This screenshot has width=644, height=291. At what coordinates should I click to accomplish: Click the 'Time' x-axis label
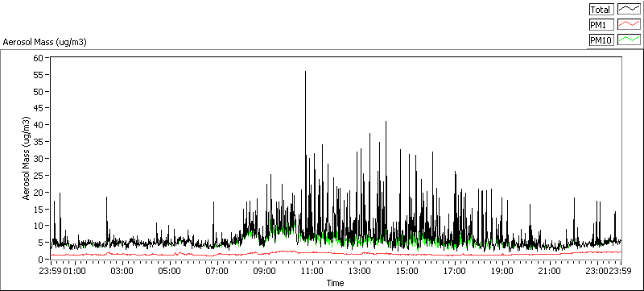pos(335,283)
